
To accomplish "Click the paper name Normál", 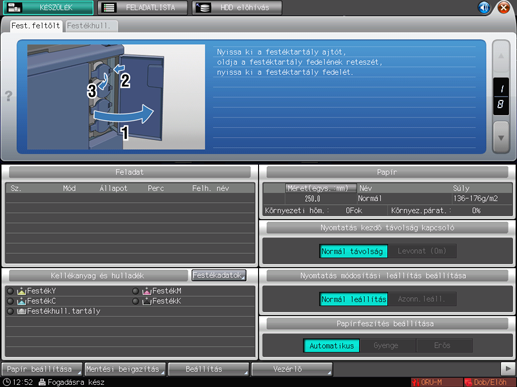I will 370,199.
